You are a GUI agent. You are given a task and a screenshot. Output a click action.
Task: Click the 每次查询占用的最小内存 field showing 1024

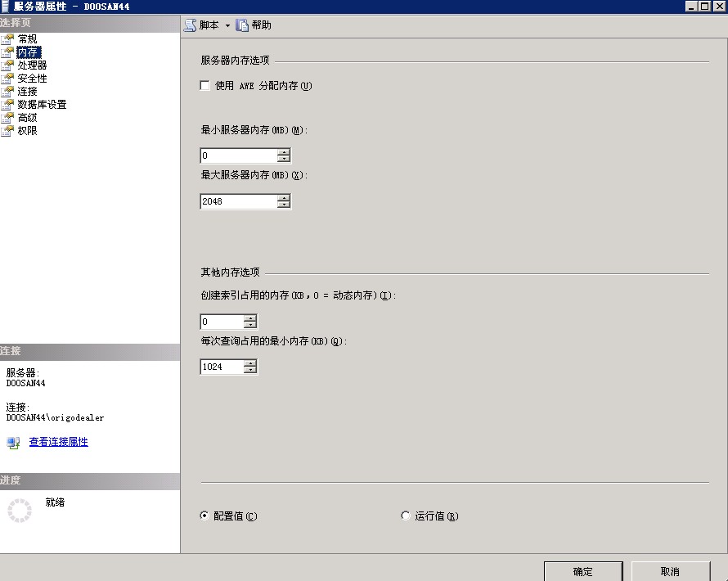click(222, 367)
